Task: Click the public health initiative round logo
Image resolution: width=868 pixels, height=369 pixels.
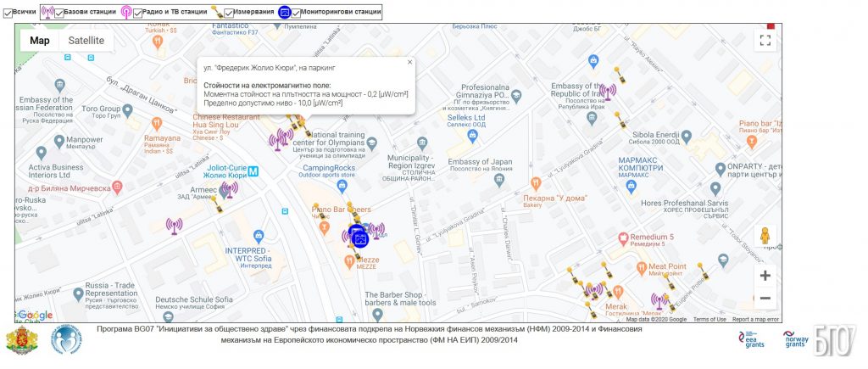Action: point(67,339)
